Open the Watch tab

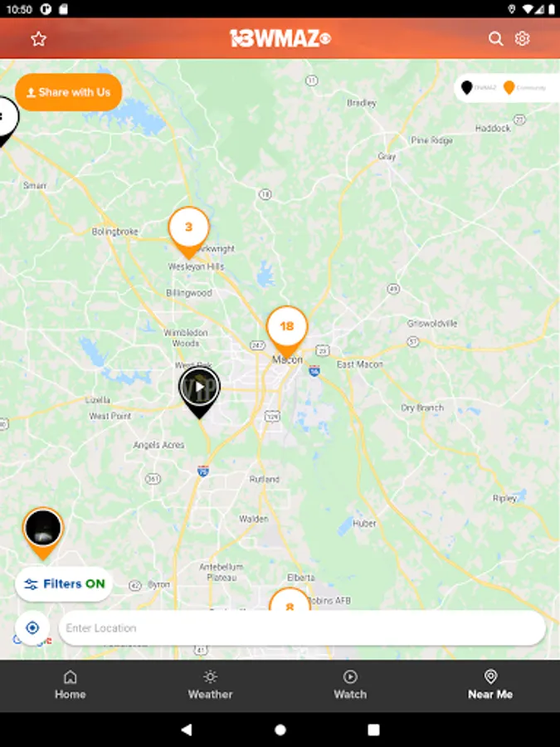(350, 686)
